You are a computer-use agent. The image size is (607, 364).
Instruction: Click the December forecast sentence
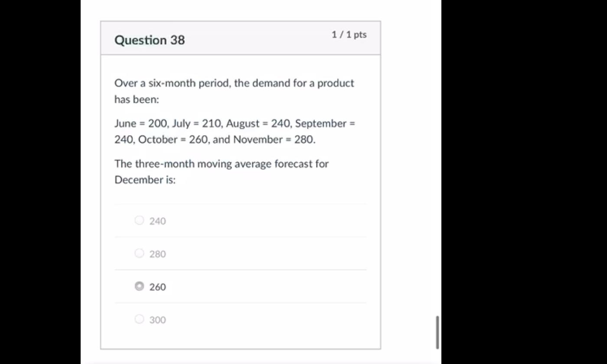click(x=221, y=172)
